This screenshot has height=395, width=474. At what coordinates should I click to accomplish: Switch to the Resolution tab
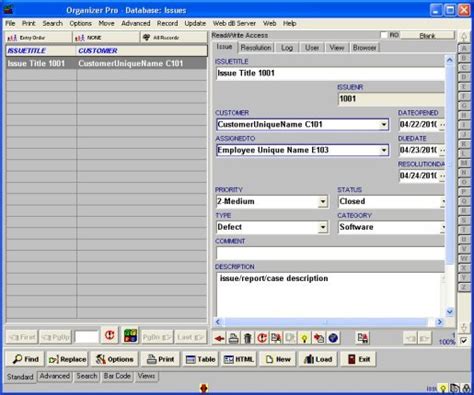point(256,48)
